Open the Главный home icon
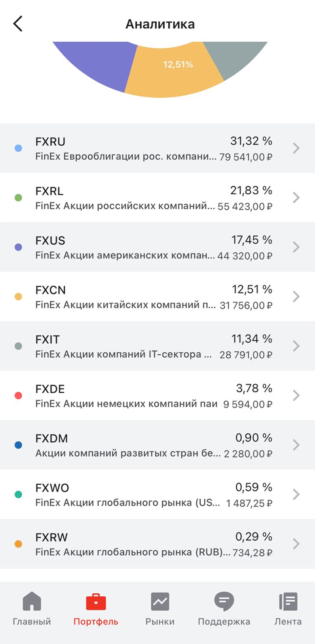This screenshot has width=315, height=644. click(32, 602)
